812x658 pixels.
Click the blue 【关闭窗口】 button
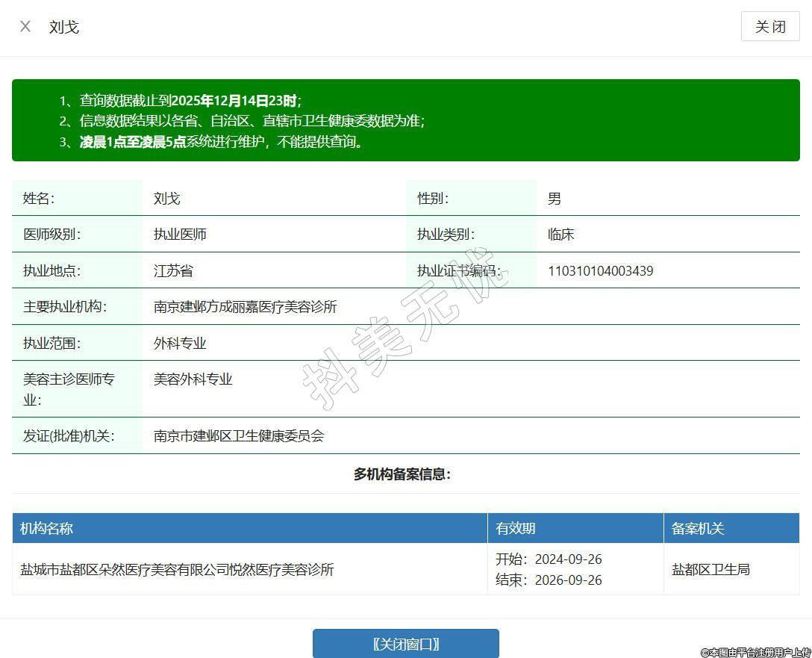click(x=405, y=643)
